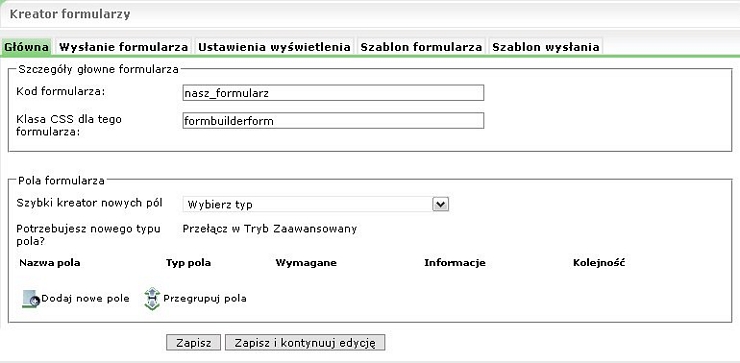Focus the Klasa CSS input field
Screen dimensions: 740x363
point(333,121)
